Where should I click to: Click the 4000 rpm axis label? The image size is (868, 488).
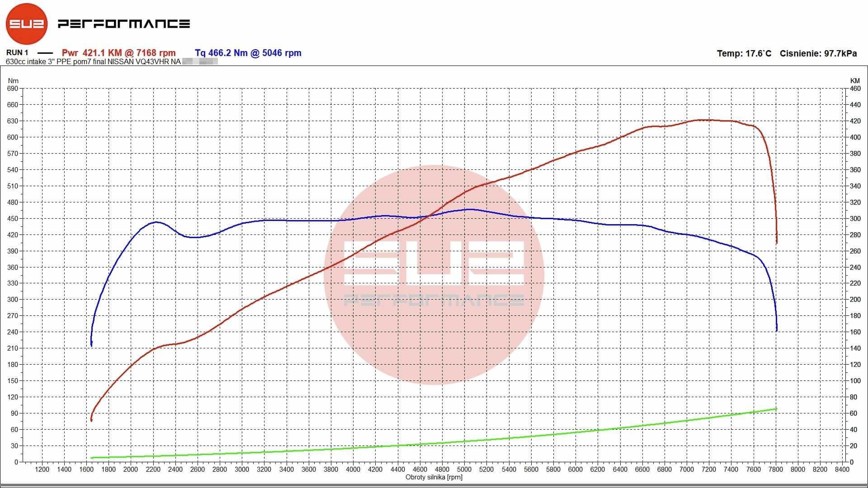pos(353,469)
